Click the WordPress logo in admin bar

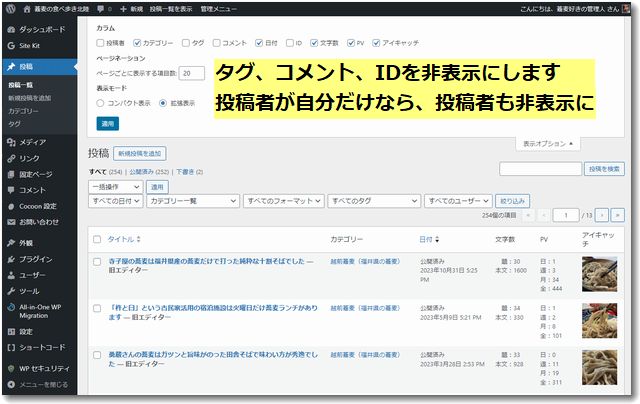[x=10, y=7]
